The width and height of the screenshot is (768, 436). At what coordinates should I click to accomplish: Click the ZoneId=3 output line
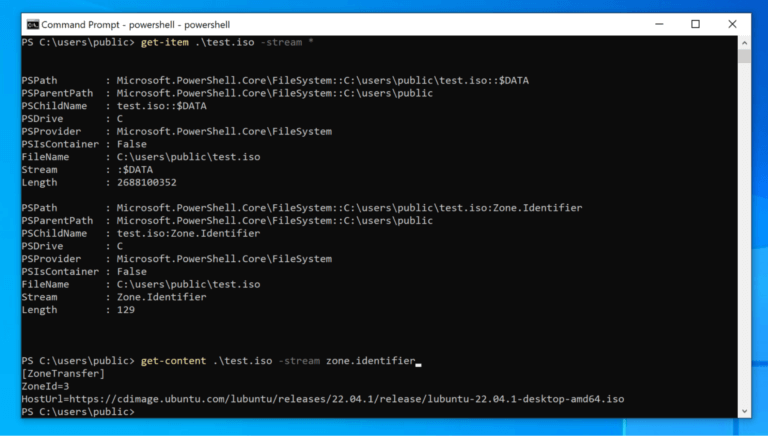tap(46, 386)
